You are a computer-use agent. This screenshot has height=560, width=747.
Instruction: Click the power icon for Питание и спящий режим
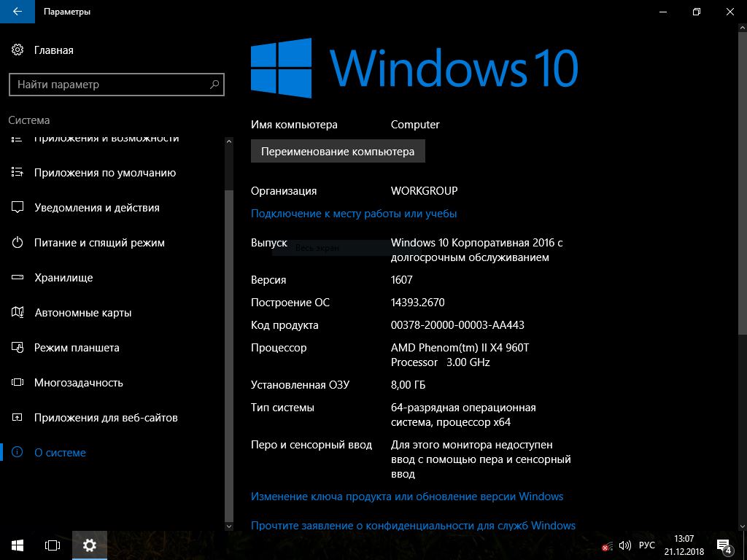tap(18, 242)
